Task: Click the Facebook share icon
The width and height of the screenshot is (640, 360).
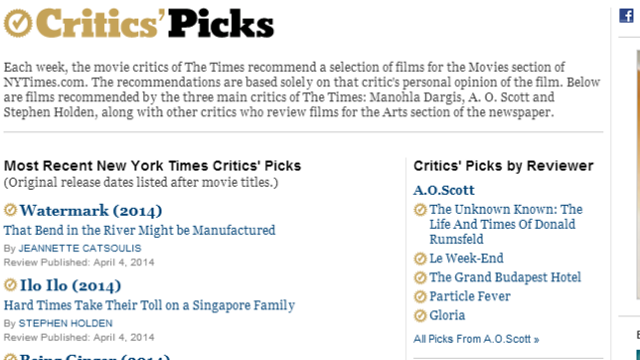Action: 626,16
